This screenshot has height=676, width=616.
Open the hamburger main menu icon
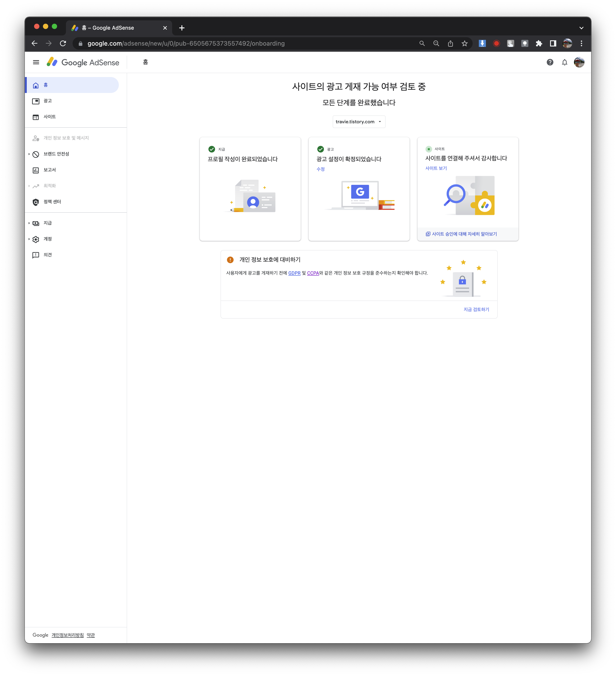point(36,62)
